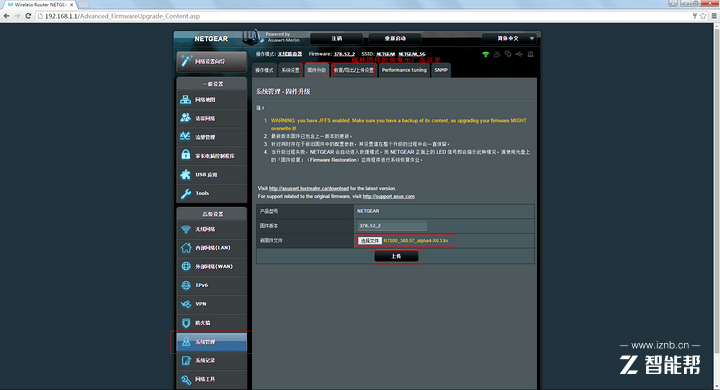Screen dimensions: 720x390
Task: Switch to the Performance tuning tab
Action: tap(404, 70)
